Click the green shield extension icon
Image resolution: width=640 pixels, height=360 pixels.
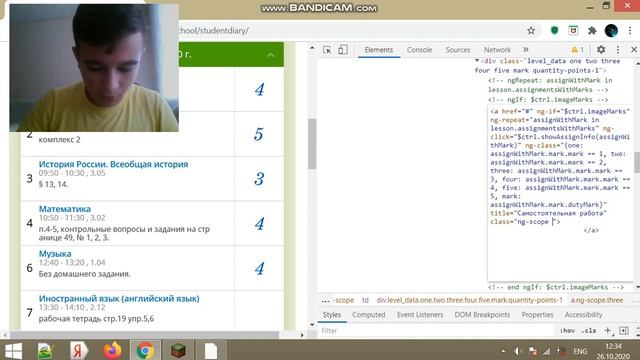[554, 31]
